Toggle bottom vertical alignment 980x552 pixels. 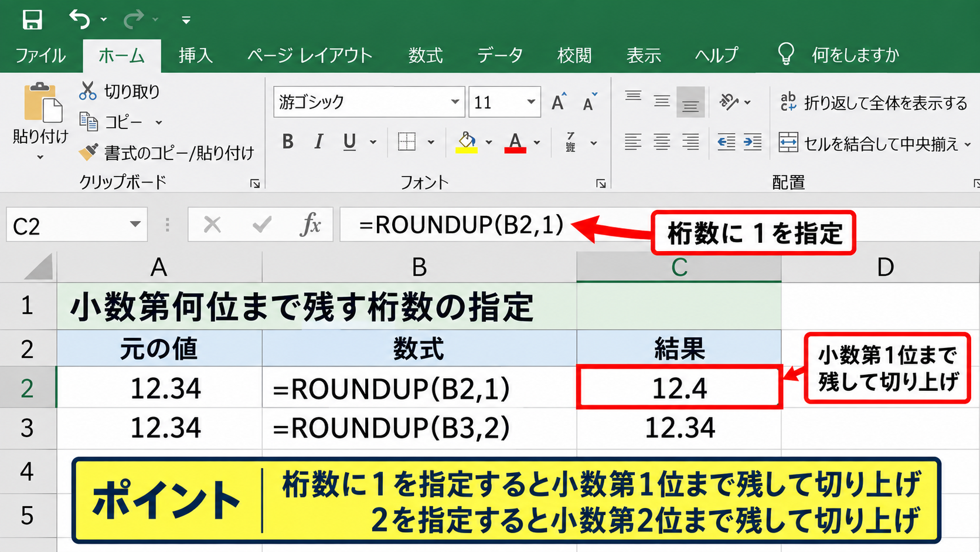click(690, 103)
